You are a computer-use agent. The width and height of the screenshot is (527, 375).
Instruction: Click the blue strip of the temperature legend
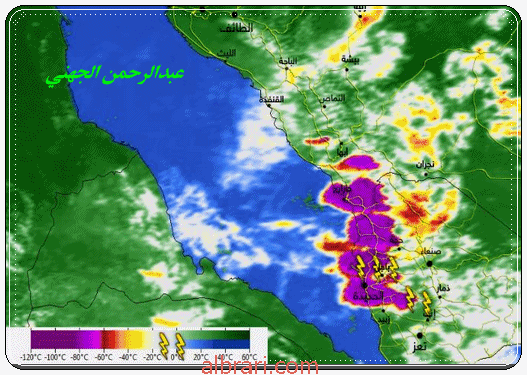[217, 344]
